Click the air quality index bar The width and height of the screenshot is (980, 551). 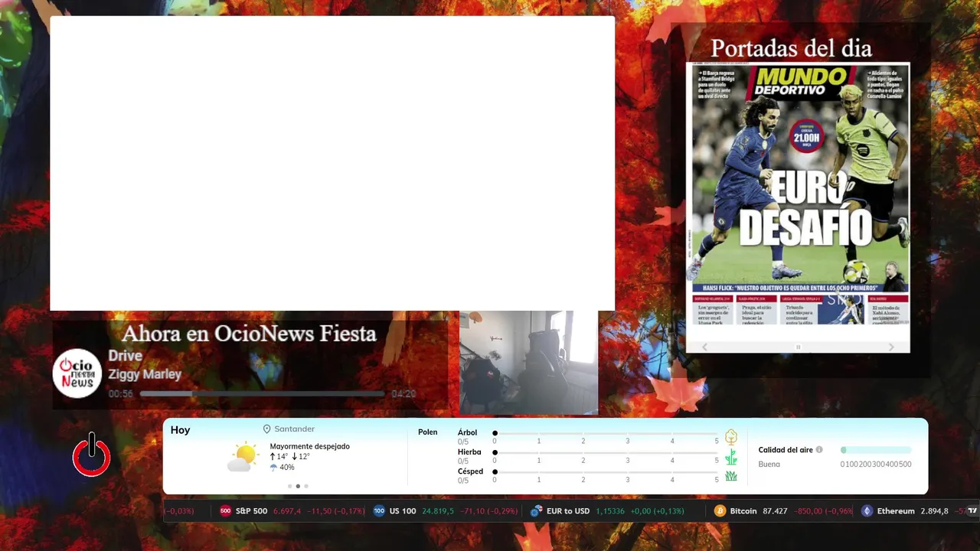pos(876,450)
